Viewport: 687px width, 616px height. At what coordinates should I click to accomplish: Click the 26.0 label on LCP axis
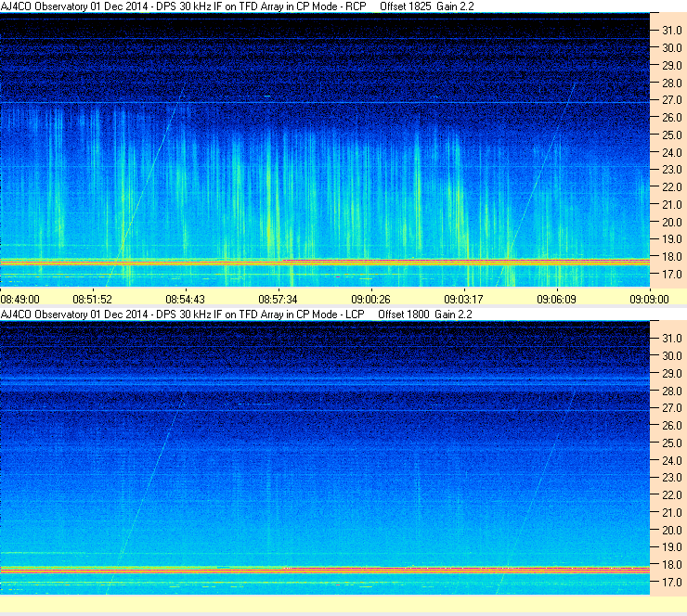click(x=672, y=426)
